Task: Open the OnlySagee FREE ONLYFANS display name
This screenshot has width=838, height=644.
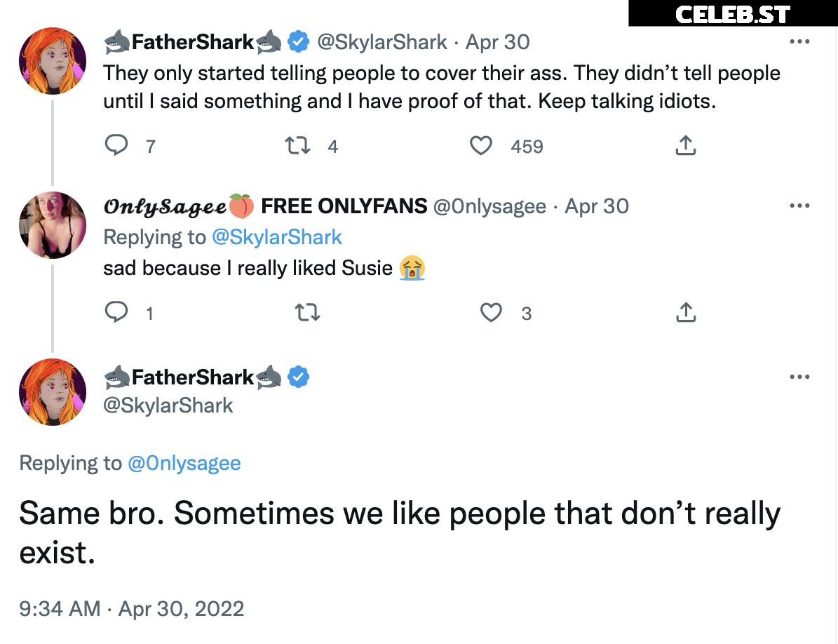Action: point(265,206)
